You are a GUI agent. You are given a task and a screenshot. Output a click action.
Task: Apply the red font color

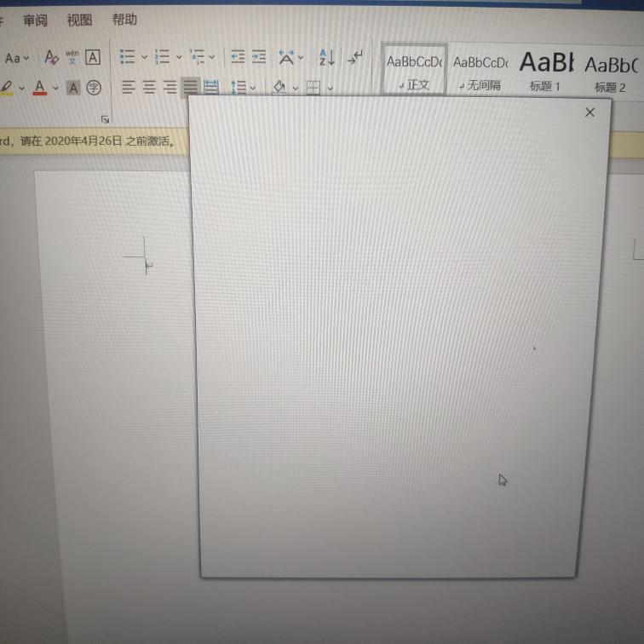(x=40, y=88)
